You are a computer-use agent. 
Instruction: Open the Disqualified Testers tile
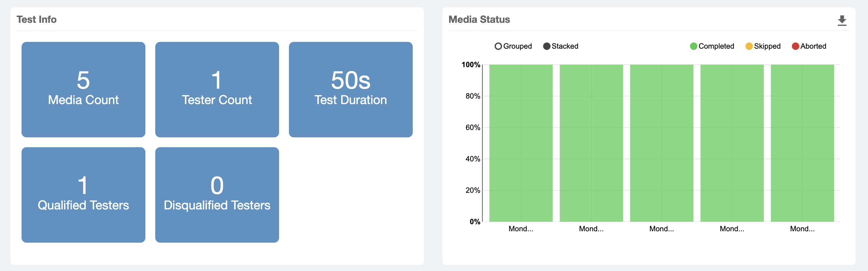(217, 195)
